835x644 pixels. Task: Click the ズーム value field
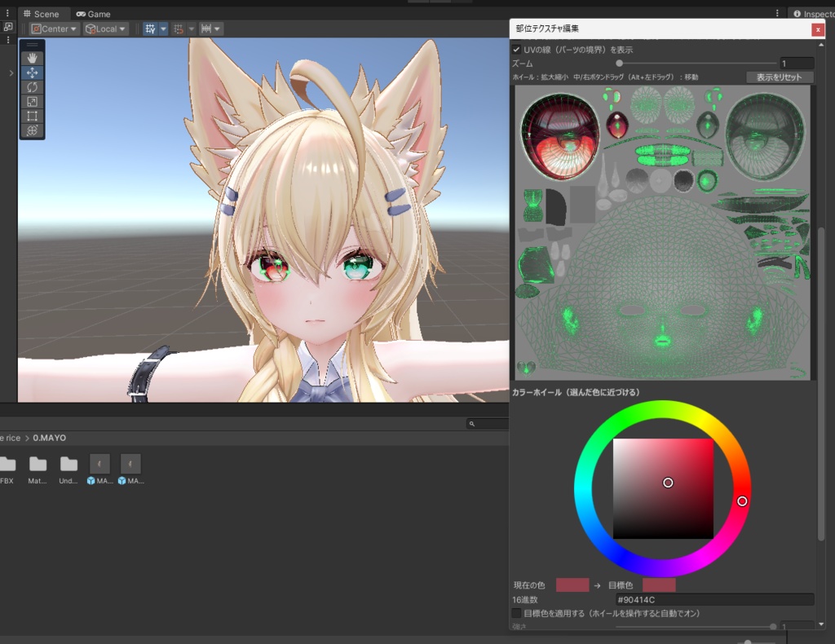[797, 64]
